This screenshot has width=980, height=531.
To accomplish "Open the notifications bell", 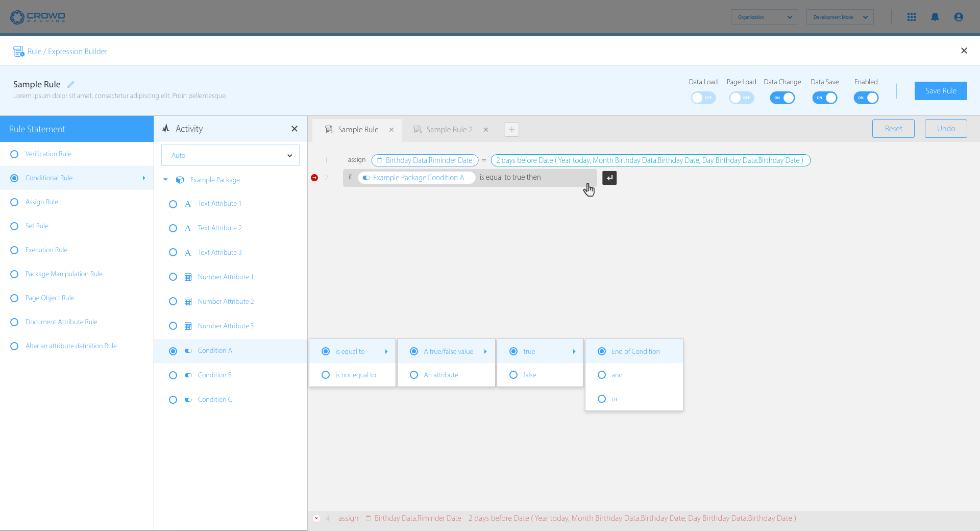I will point(935,17).
